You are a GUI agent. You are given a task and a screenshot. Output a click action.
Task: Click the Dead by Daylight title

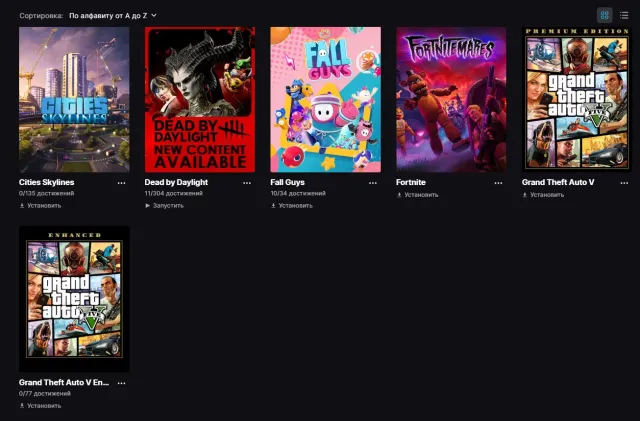pos(176,182)
